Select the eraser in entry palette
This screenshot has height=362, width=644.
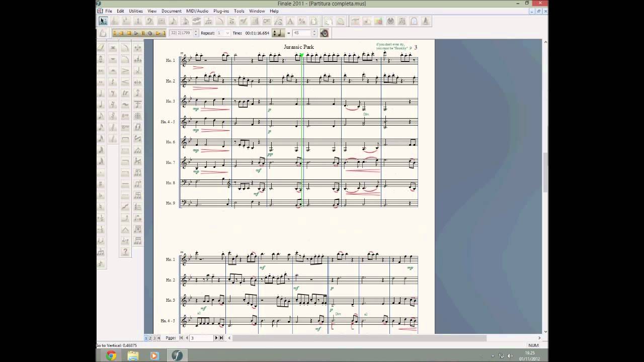[101, 48]
